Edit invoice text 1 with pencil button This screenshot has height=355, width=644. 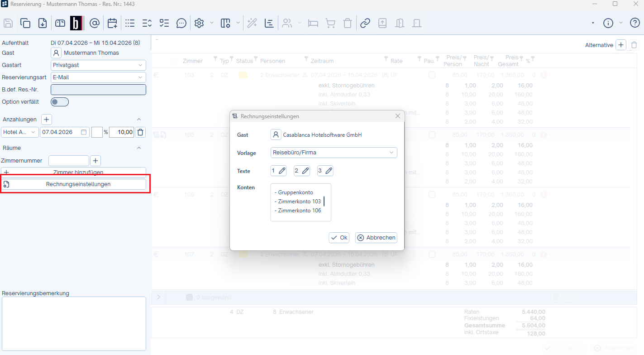(x=278, y=171)
